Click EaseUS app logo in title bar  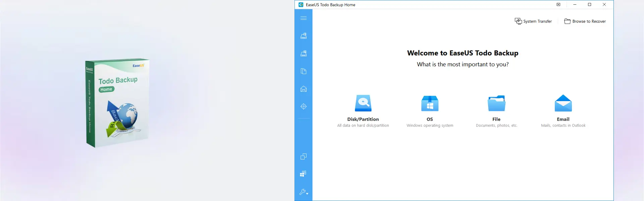click(x=301, y=5)
